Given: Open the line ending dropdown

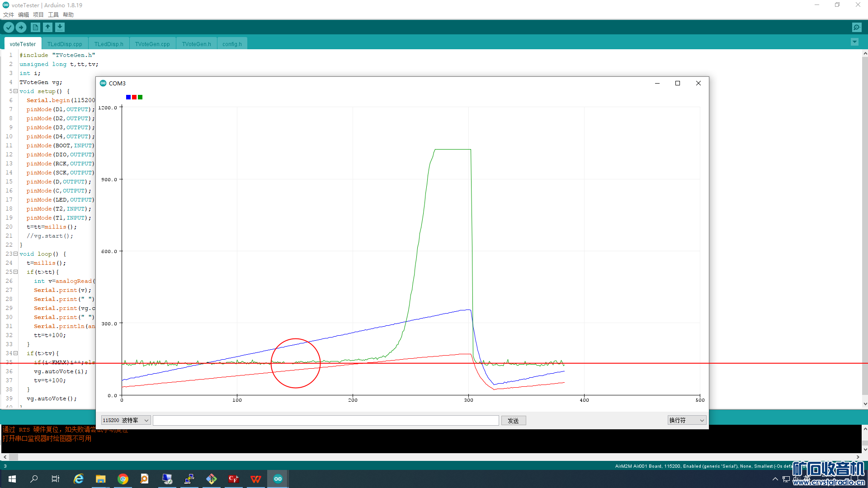Looking at the screenshot, I should click(686, 420).
